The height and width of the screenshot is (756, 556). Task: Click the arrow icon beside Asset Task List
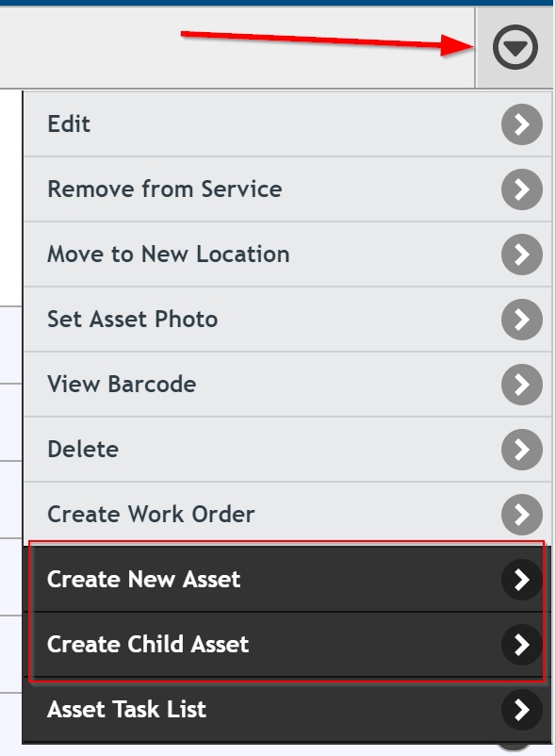[522, 710]
